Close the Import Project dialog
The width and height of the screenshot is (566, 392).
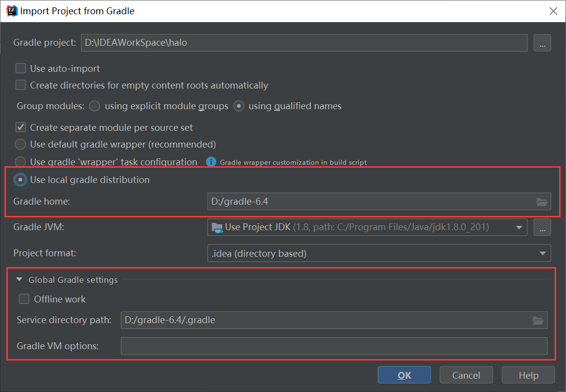(x=553, y=11)
